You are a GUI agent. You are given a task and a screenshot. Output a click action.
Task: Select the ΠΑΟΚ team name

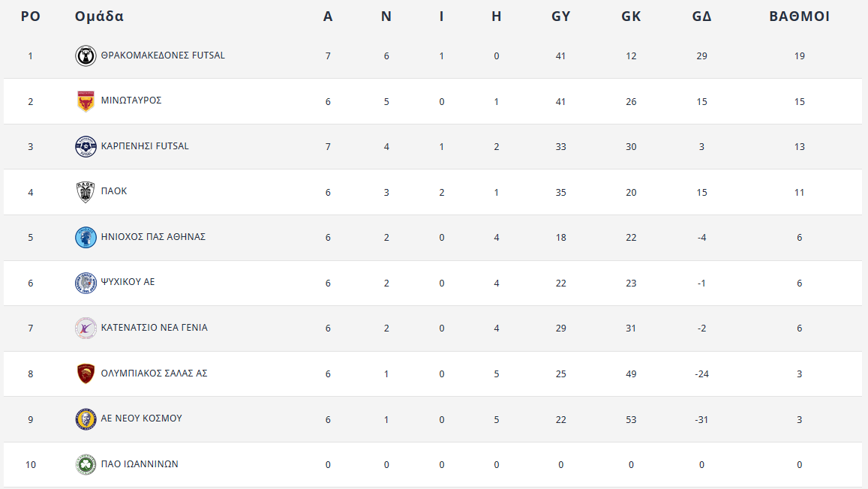[x=114, y=191]
